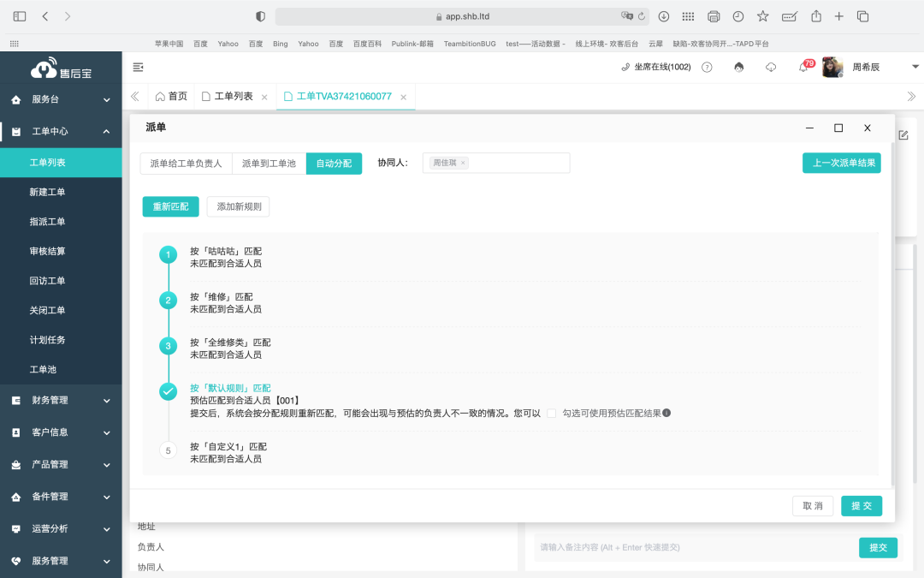Click the tabs scroll-left double chevron
This screenshot has width=924, height=578.
[x=135, y=96]
